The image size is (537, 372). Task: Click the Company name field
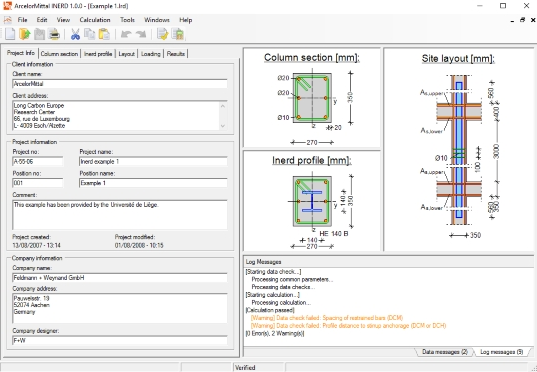pyautogui.click(x=120, y=277)
